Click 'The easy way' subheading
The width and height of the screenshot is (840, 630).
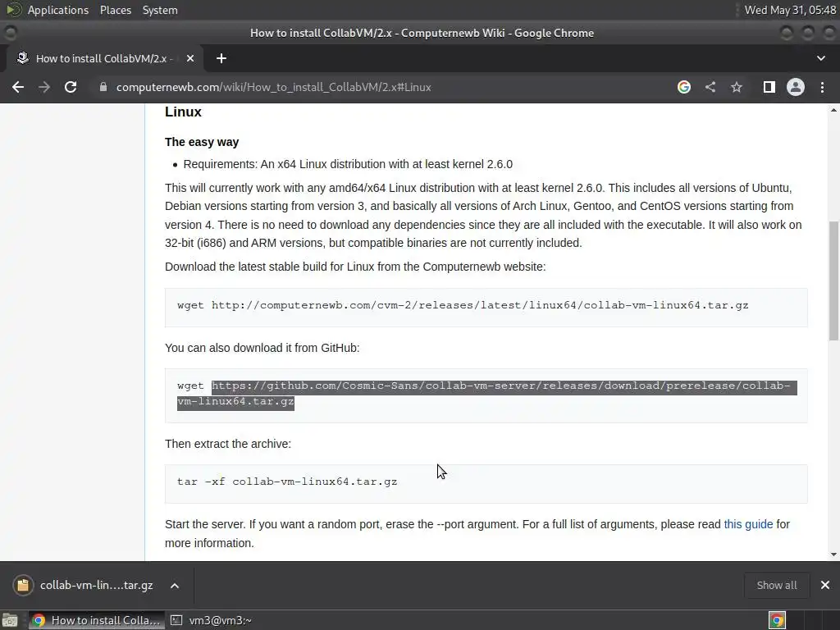pyautogui.click(x=202, y=142)
